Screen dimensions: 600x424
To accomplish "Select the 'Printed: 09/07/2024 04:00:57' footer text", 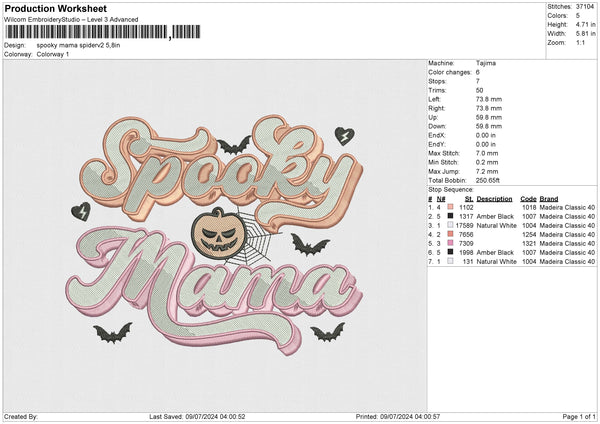I will 398,416.
